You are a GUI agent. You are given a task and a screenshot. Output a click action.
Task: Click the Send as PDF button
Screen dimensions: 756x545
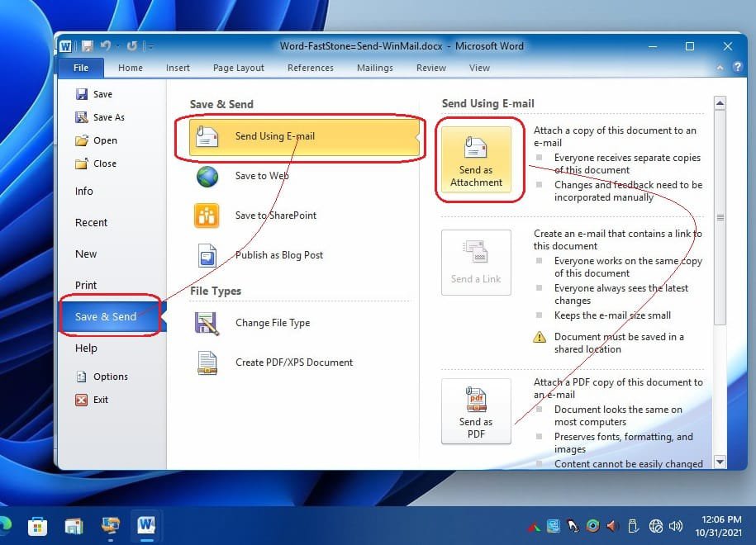click(476, 411)
